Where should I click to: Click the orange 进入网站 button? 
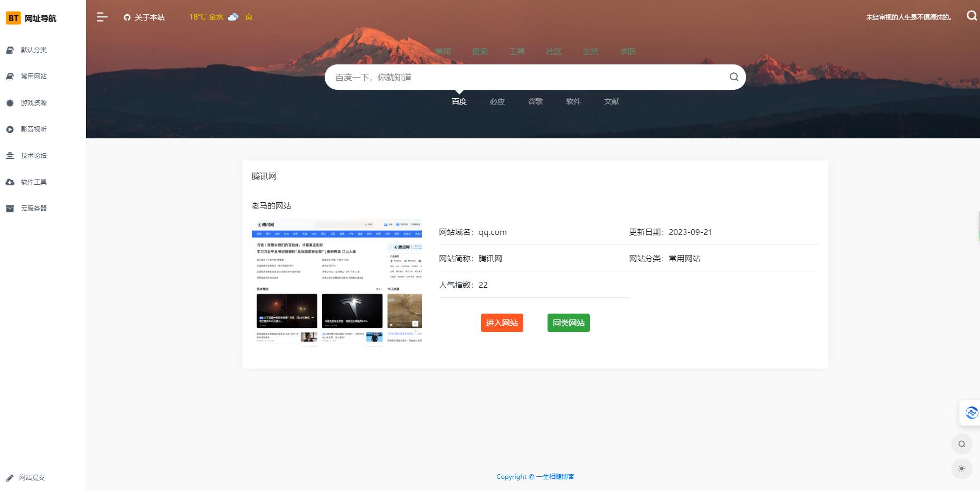pos(502,323)
